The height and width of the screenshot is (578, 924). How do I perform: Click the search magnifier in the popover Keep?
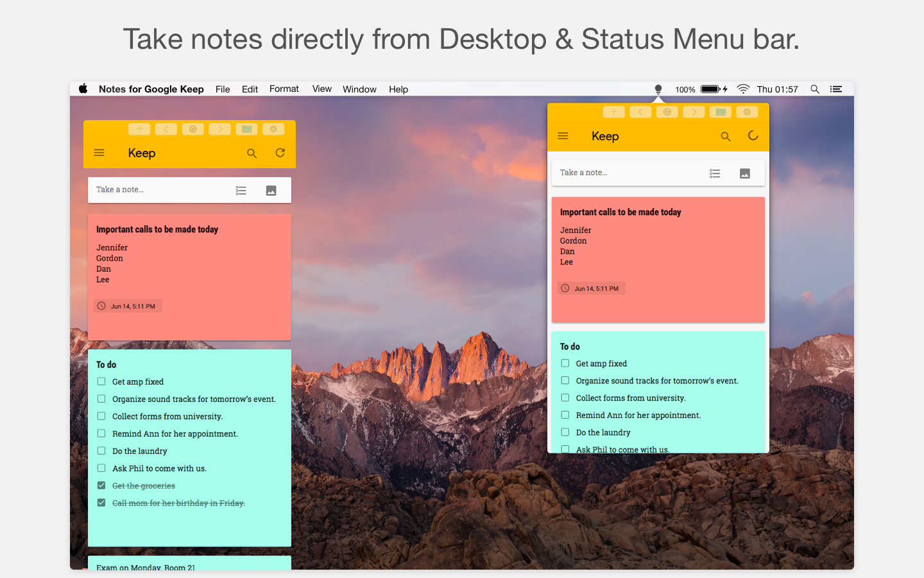click(726, 137)
